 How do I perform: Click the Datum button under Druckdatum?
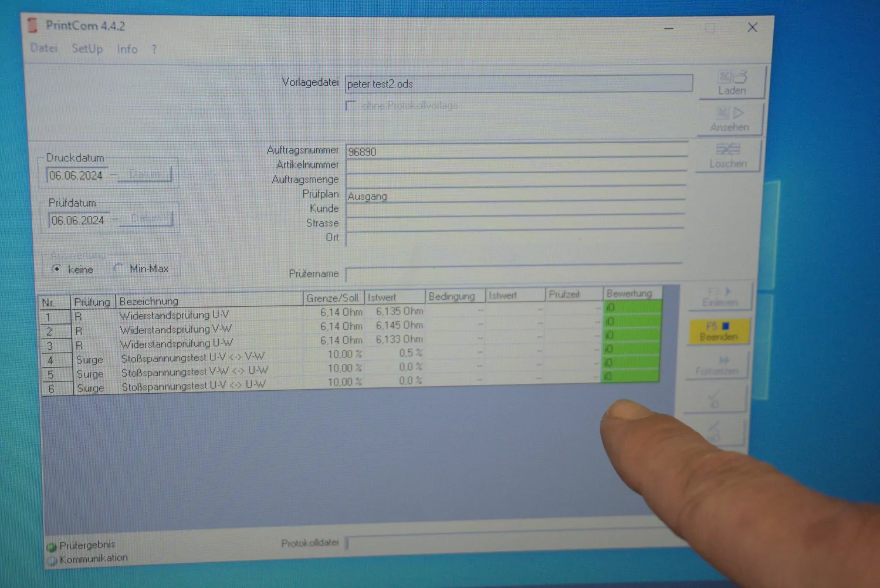144,174
